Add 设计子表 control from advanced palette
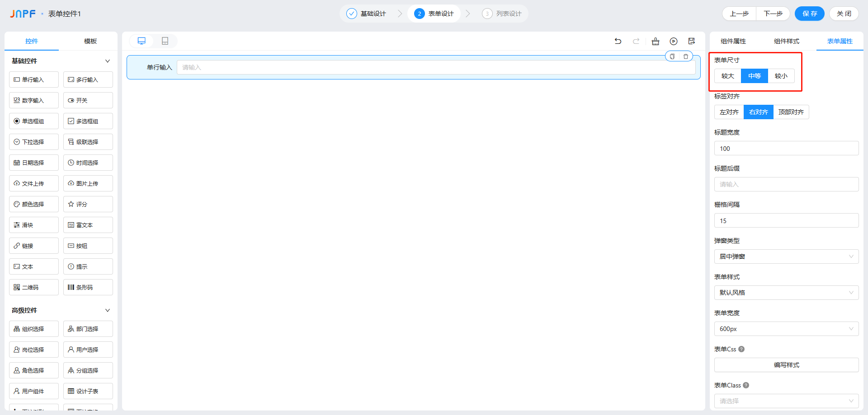Viewport: 868px width, 415px height. [x=88, y=391]
